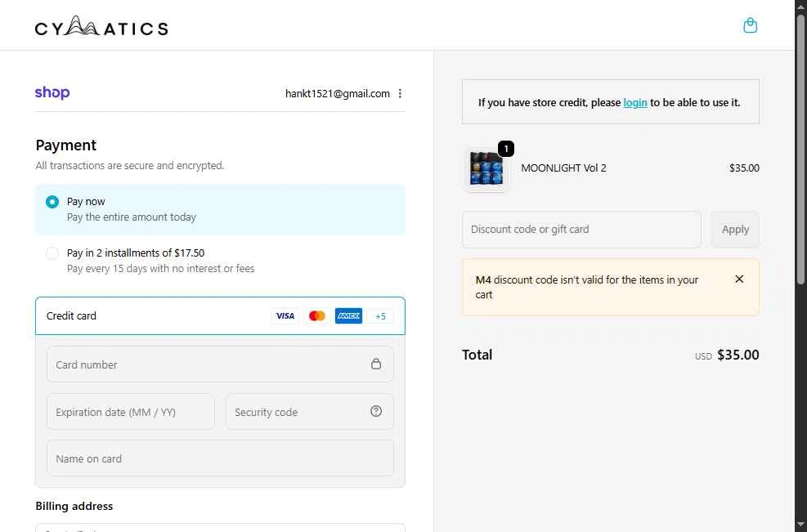Select the Credit card payment method
Image resolution: width=807 pixels, height=532 pixels.
pos(220,316)
